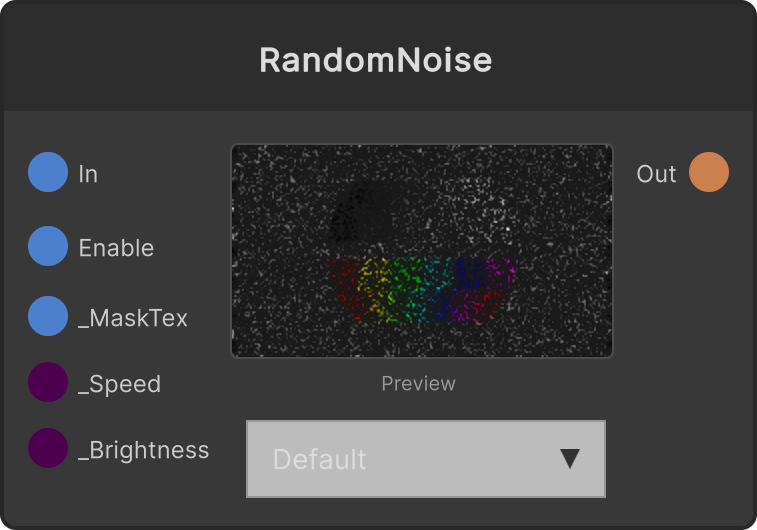Click the Preview caption below thumbnail
The image size is (757, 530).
tap(419, 384)
